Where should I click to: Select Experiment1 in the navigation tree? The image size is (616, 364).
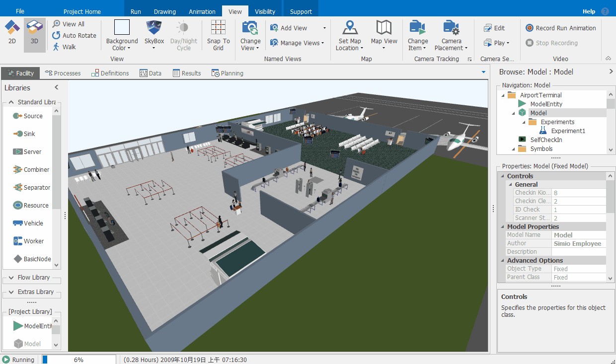568,131
